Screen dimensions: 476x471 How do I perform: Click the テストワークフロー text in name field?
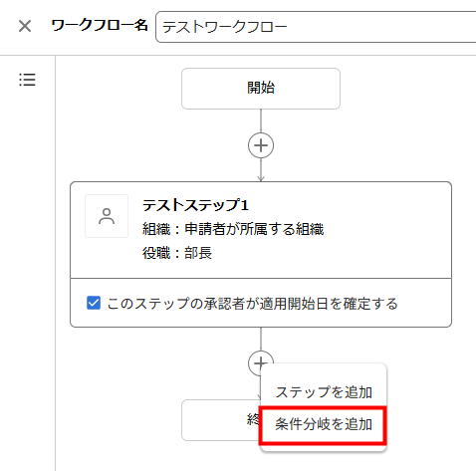point(224,27)
